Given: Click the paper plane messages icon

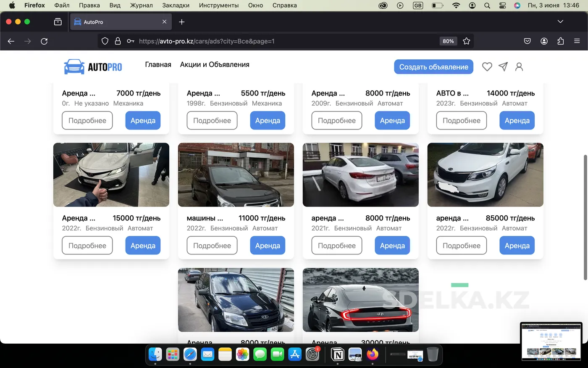Looking at the screenshot, I should [x=503, y=66].
